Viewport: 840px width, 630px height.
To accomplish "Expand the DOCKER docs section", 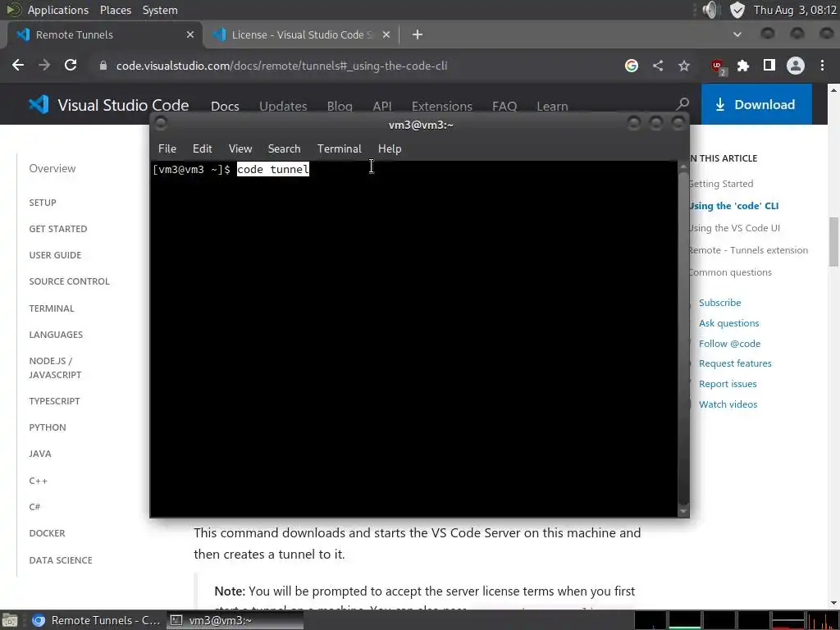I will pos(47,533).
